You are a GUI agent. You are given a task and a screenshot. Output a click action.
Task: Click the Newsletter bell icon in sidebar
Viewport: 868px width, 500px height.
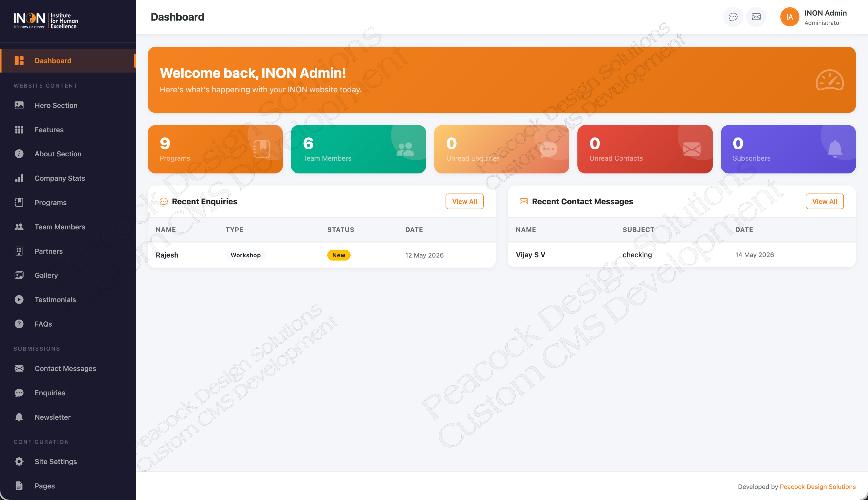[19, 417]
